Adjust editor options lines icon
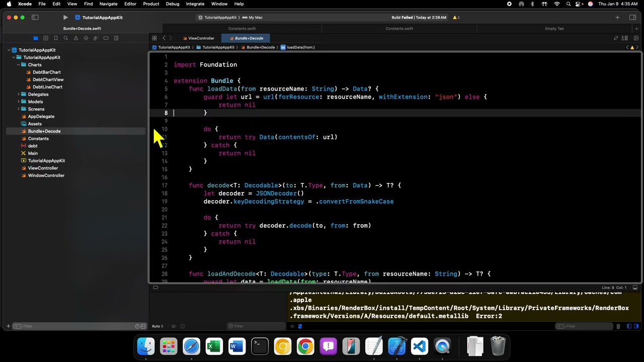 click(x=625, y=38)
